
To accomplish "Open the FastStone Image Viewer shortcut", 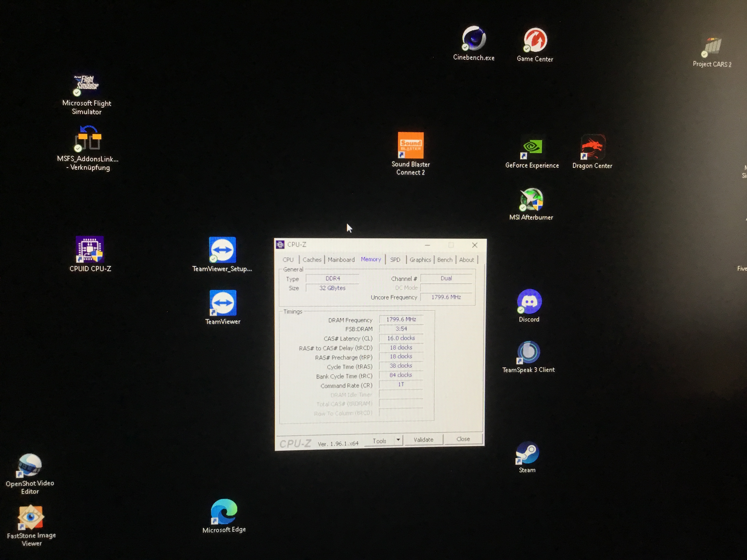I will [x=31, y=517].
